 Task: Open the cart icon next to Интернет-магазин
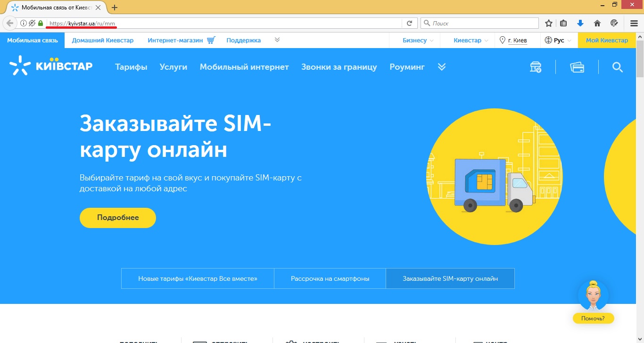tap(212, 40)
